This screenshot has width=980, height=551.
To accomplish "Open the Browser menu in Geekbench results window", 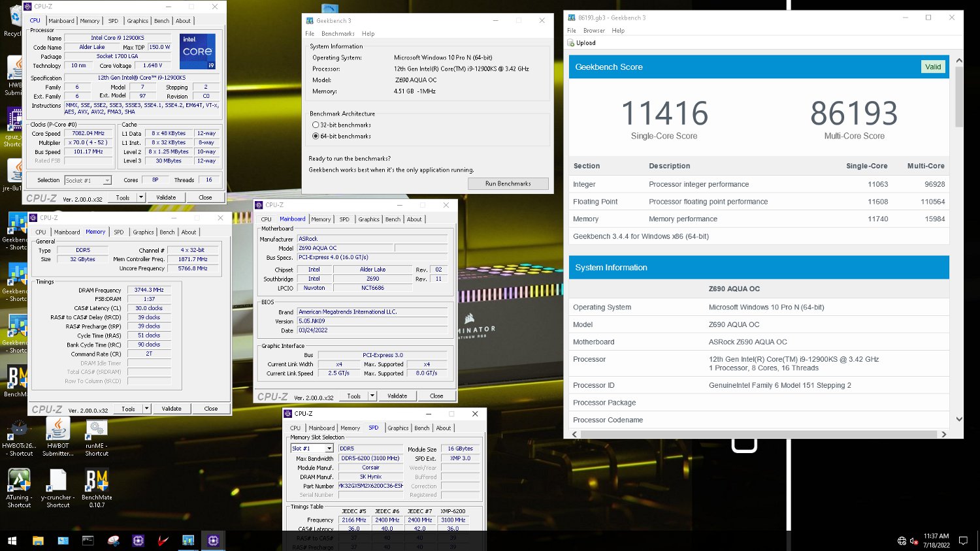I will point(594,31).
